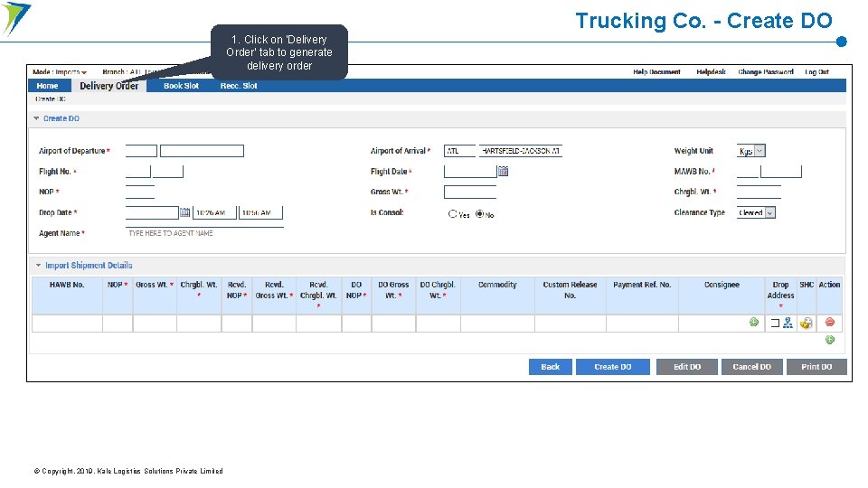868x488 pixels.
Task: Click the Airport of Arrival ATL code field
Action: pyautogui.click(x=459, y=151)
